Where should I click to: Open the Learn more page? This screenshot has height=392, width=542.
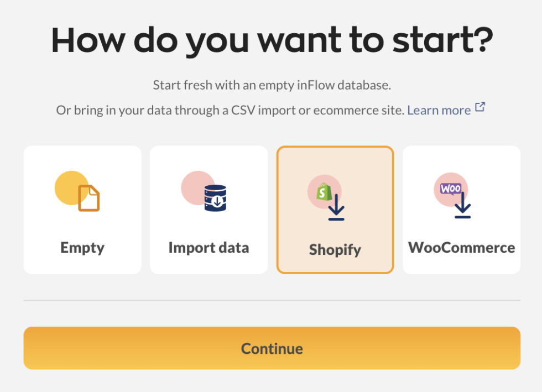click(439, 109)
